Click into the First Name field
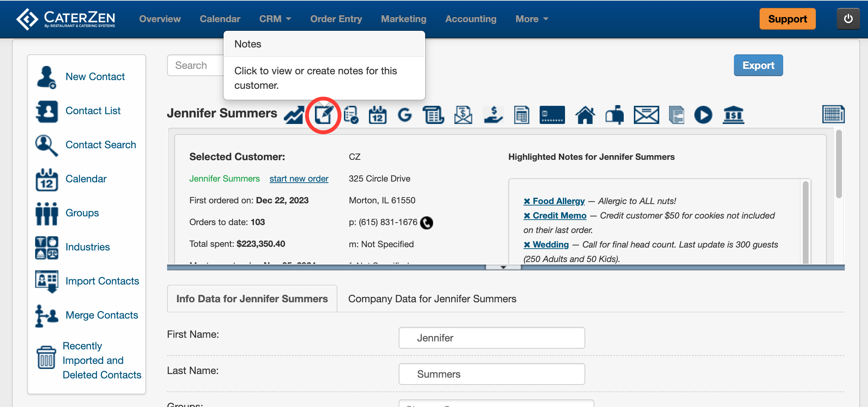The height and width of the screenshot is (407, 868). [x=491, y=338]
